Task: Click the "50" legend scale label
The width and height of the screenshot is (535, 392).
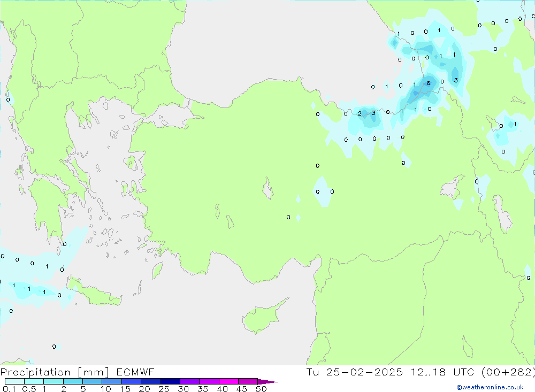Action: [x=261, y=389]
